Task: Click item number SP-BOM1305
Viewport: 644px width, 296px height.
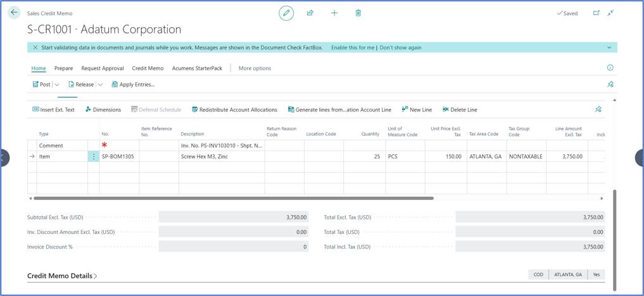Action: coord(119,157)
